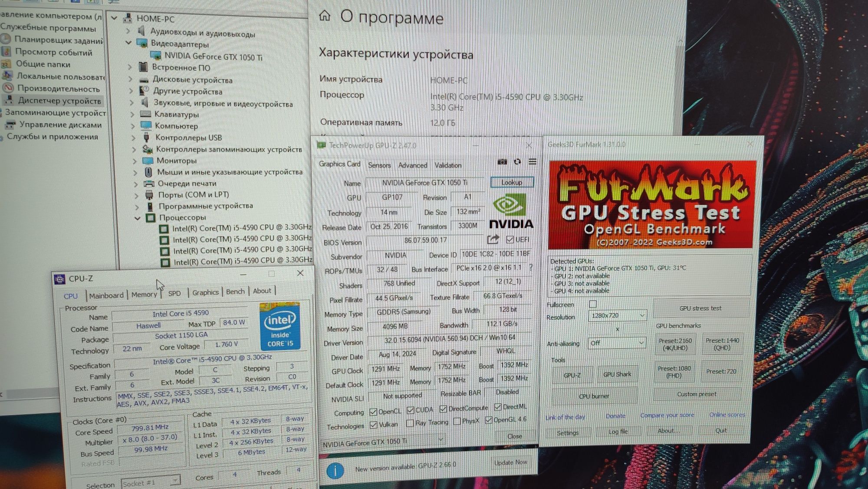Switch to the Validation tab in GPU-Z
Image resolution: width=868 pixels, height=489 pixels.
pos(448,165)
